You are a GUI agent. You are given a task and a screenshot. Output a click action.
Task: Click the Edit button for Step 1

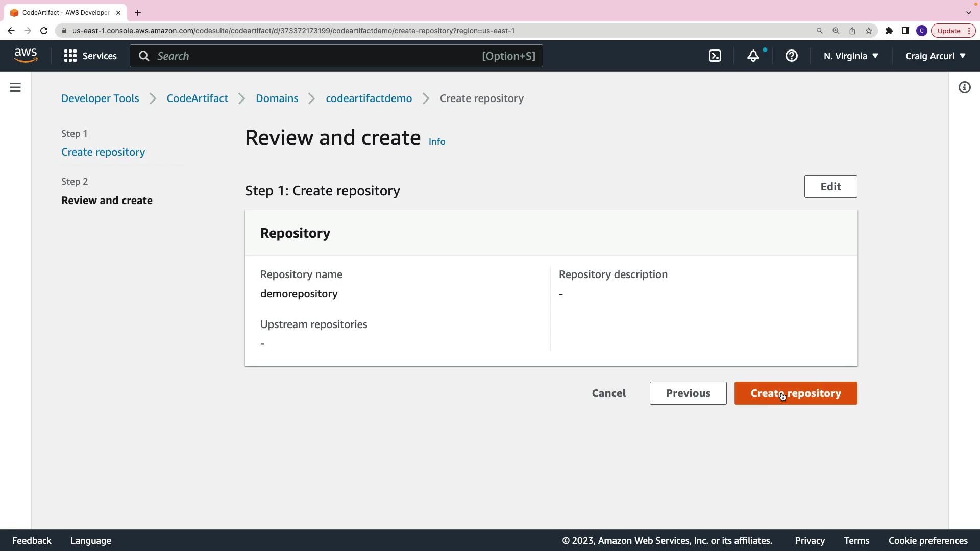(x=830, y=187)
